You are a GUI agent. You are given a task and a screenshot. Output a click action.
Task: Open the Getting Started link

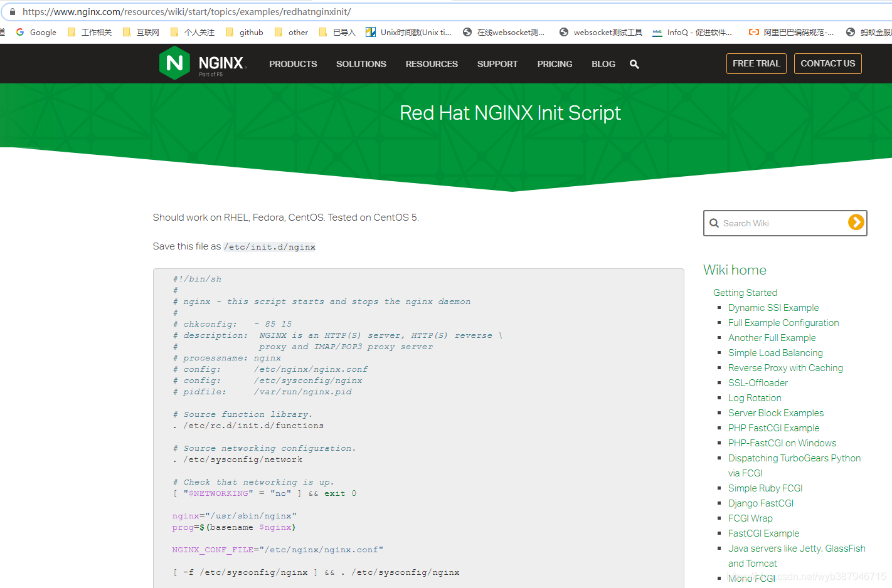(745, 293)
